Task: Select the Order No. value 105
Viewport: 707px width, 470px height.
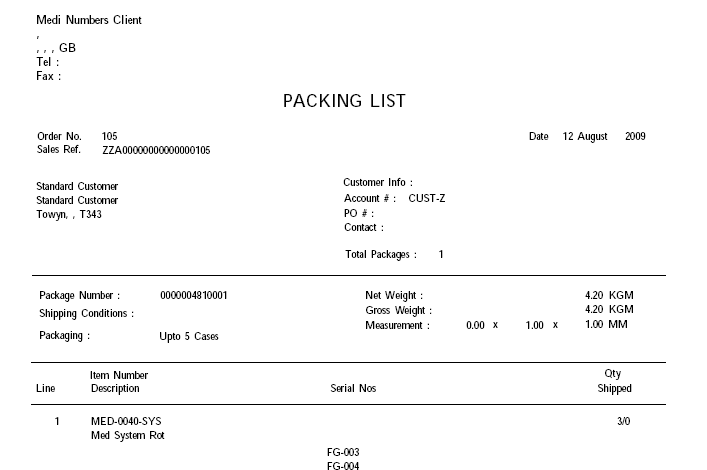Action: [110, 136]
